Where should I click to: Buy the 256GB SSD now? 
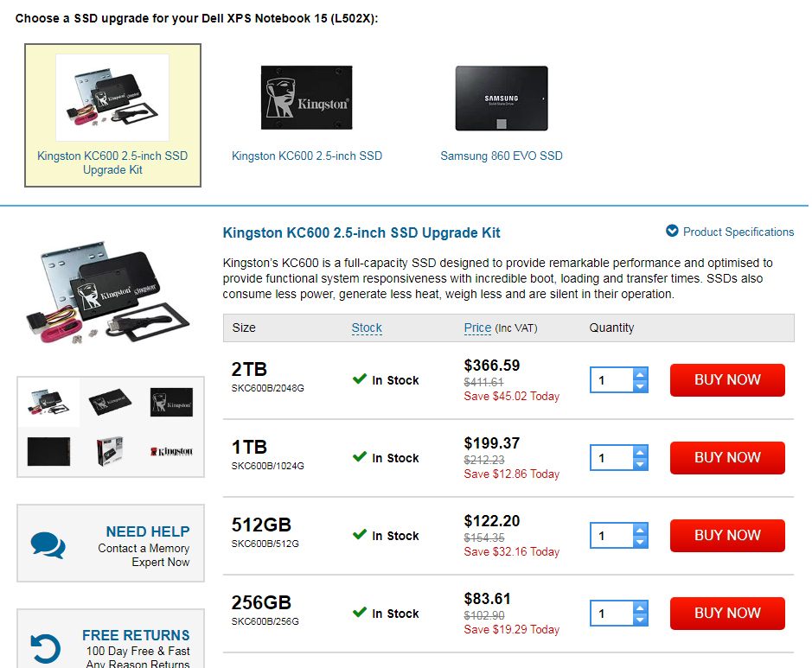pos(727,614)
